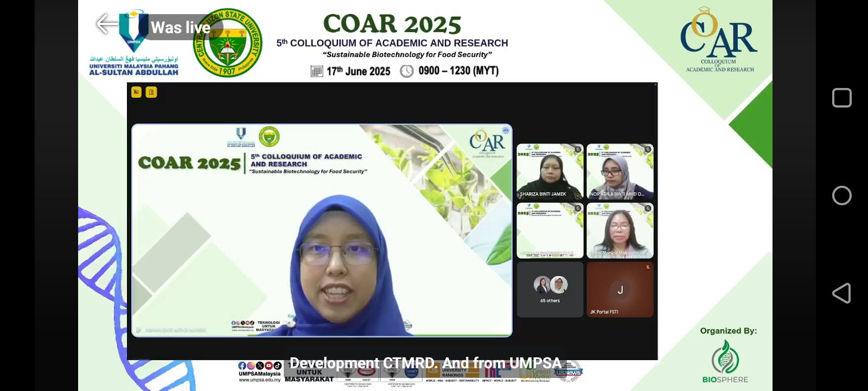This screenshot has height=391, width=868.
Task: Click the clock icon beside 0900 – 1230
Action: (x=407, y=71)
